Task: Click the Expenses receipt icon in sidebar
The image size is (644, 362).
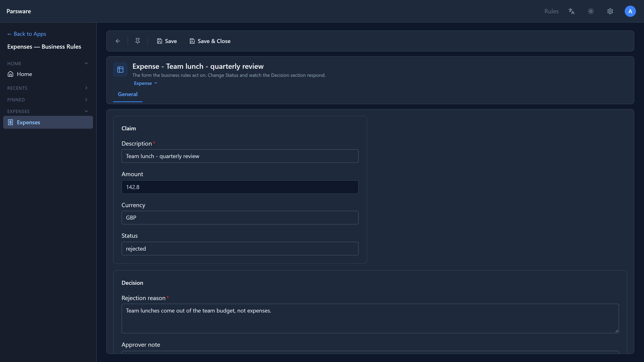Action: click(10, 122)
